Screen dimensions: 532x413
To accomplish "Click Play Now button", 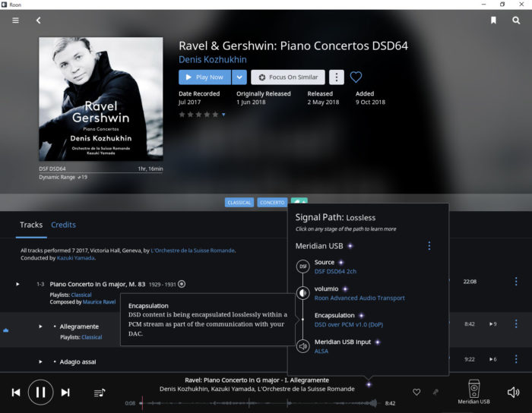I will [x=204, y=77].
